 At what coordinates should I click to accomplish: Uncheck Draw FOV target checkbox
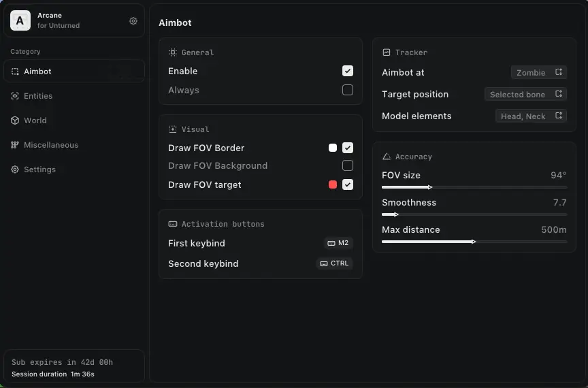coord(348,184)
